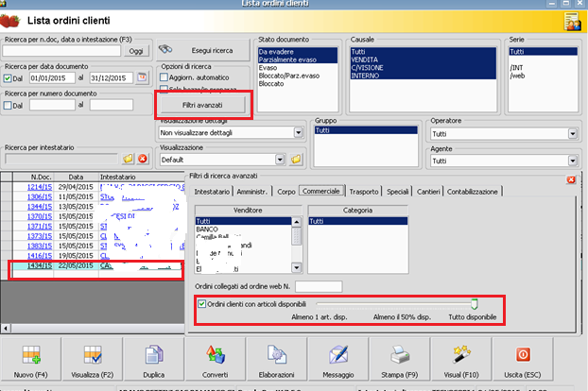Screen dimensions: 588x391
Task: Click the Duplica documents icon
Action: pyautogui.click(x=154, y=355)
